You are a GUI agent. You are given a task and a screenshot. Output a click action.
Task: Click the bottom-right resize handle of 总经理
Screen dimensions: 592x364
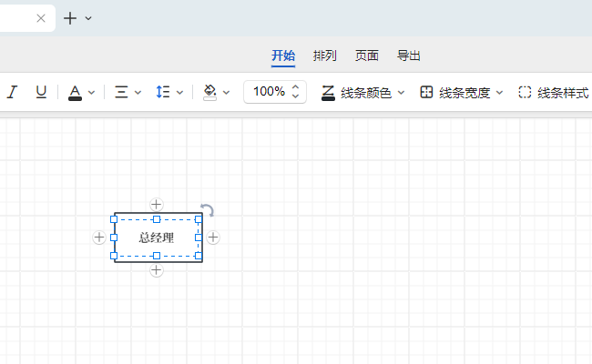click(199, 256)
